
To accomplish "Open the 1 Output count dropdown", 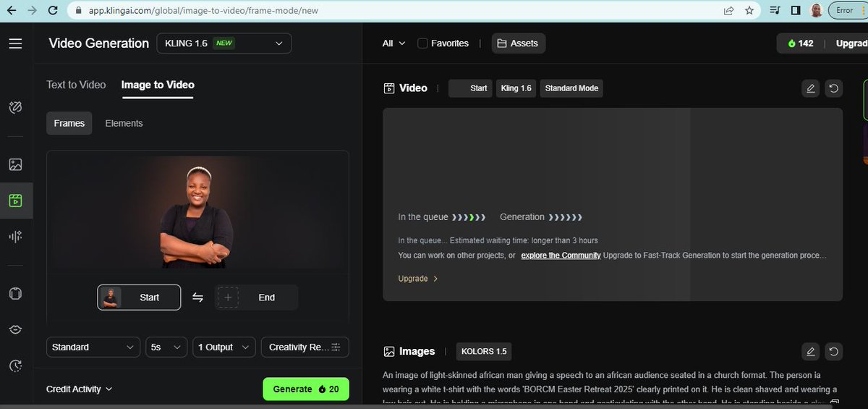I will [224, 347].
